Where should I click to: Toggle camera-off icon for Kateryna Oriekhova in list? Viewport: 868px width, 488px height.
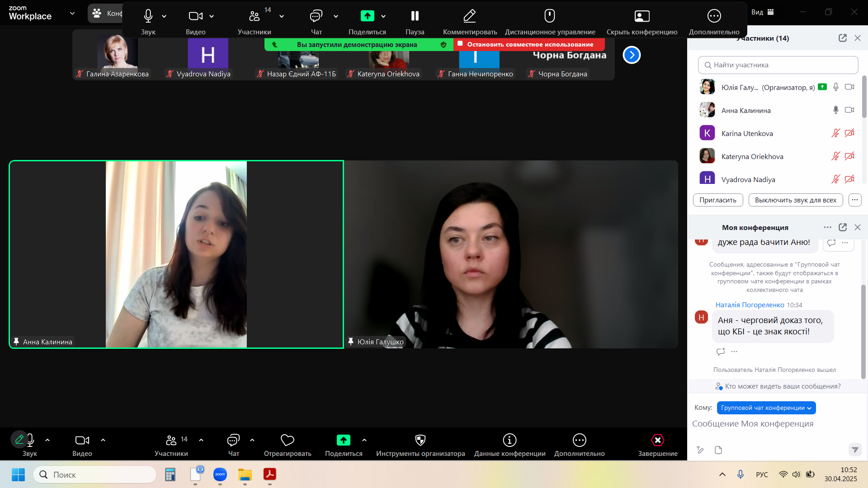tap(849, 156)
